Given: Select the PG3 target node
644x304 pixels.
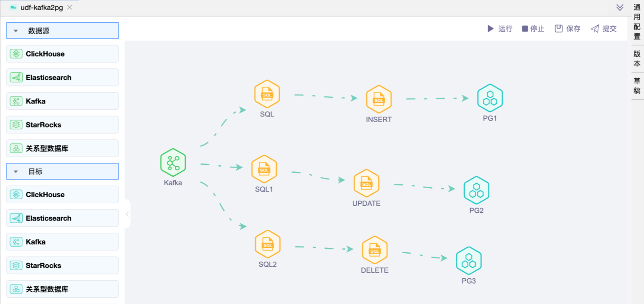Looking at the screenshot, I should 469,261.
